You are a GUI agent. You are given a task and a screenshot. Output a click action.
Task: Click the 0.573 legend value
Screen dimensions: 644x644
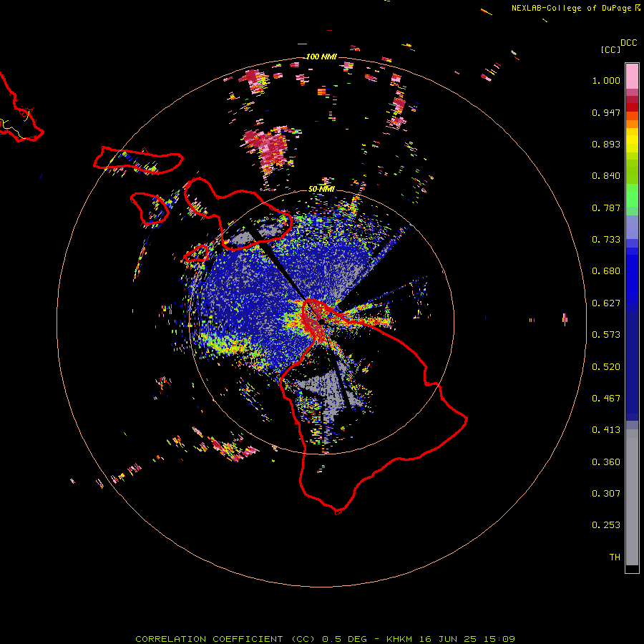pyautogui.click(x=606, y=335)
